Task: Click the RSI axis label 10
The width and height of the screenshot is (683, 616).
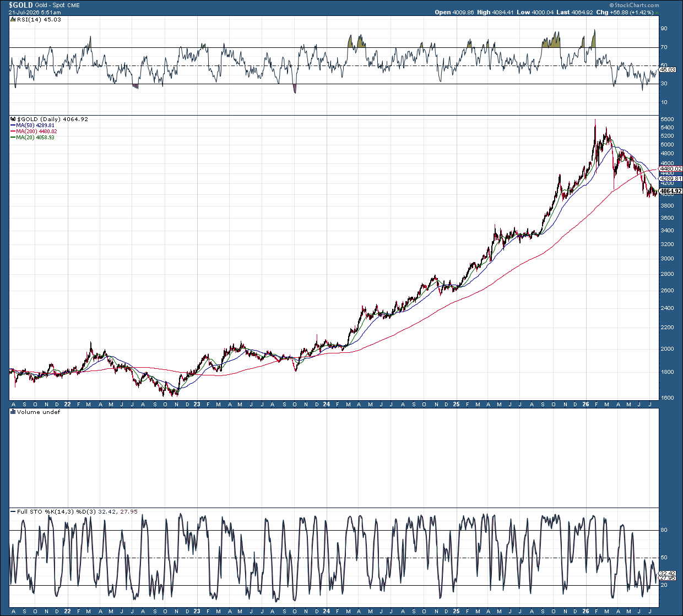Action: coord(664,102)
